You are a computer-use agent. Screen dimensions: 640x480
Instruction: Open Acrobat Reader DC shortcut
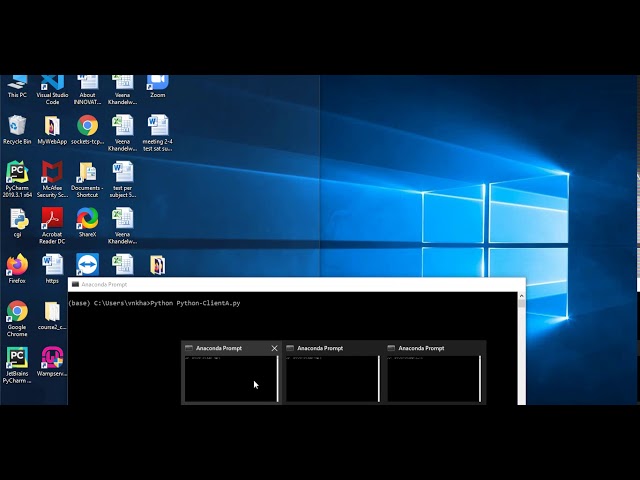[52, 218]
